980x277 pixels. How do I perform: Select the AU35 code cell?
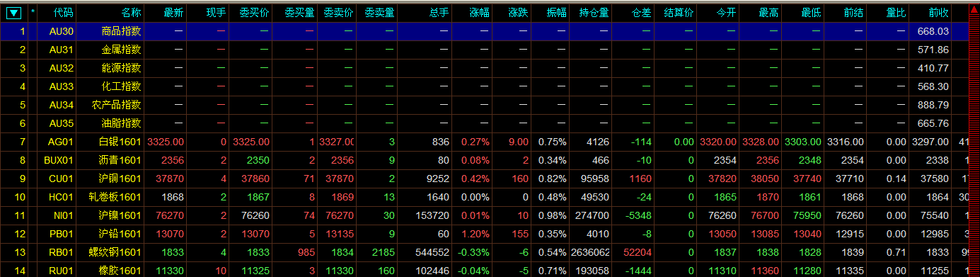62,123
